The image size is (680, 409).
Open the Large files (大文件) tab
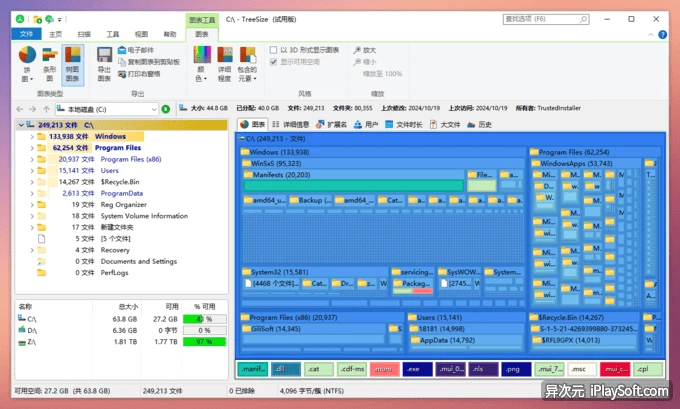click(445, 124)
